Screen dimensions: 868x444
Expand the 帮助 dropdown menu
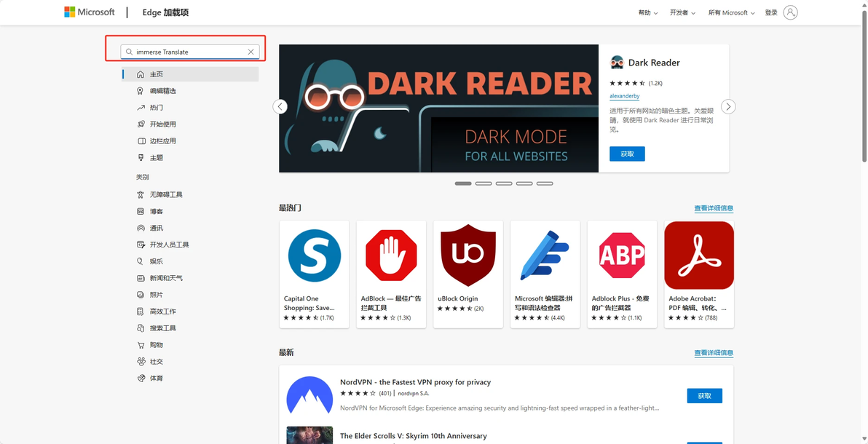pyautogui.click(x=647, y=12)
